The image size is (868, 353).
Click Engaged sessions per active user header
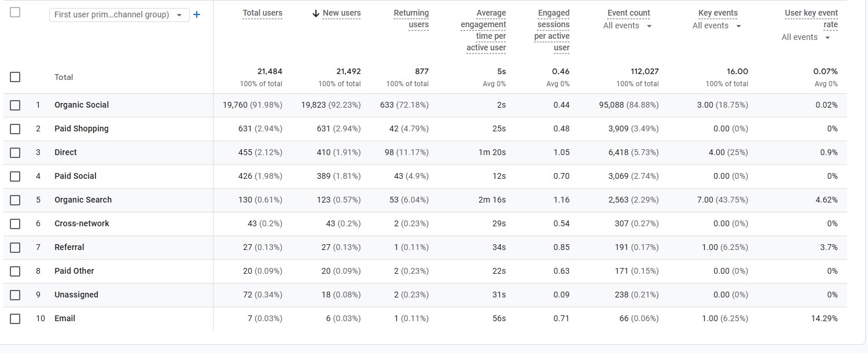click(x=551, y=30)
